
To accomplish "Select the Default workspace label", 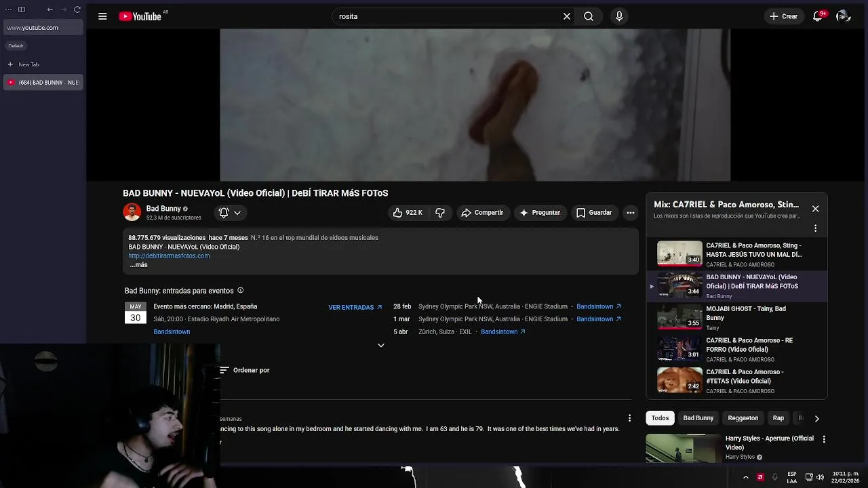I will (x=16, y=46).
